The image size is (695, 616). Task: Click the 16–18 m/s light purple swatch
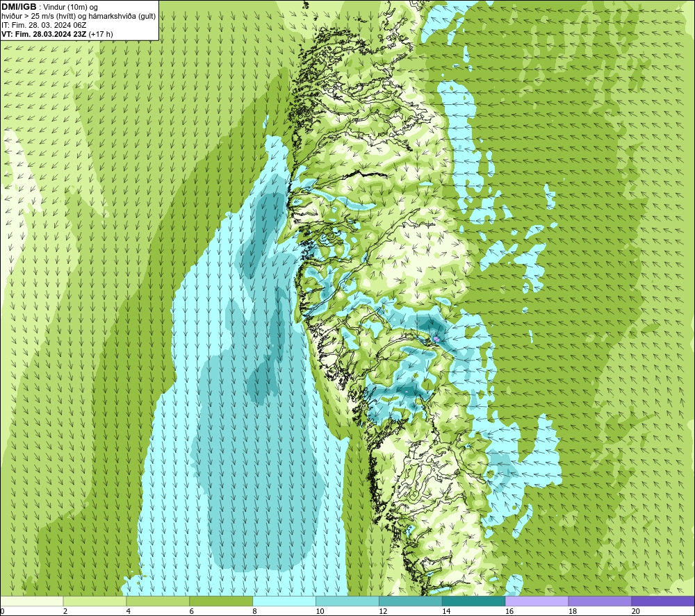tap(537, 601)
